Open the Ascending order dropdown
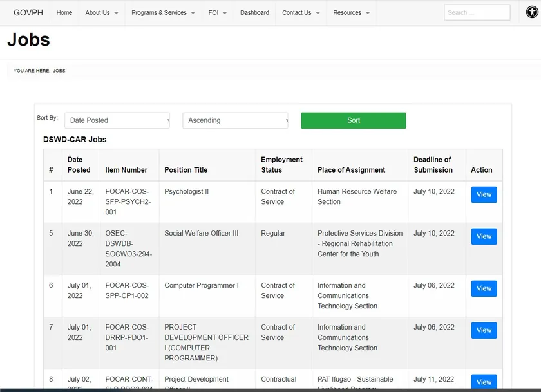Image resolution: width=541 pixels, height=392 pixels. pos(235,120)
